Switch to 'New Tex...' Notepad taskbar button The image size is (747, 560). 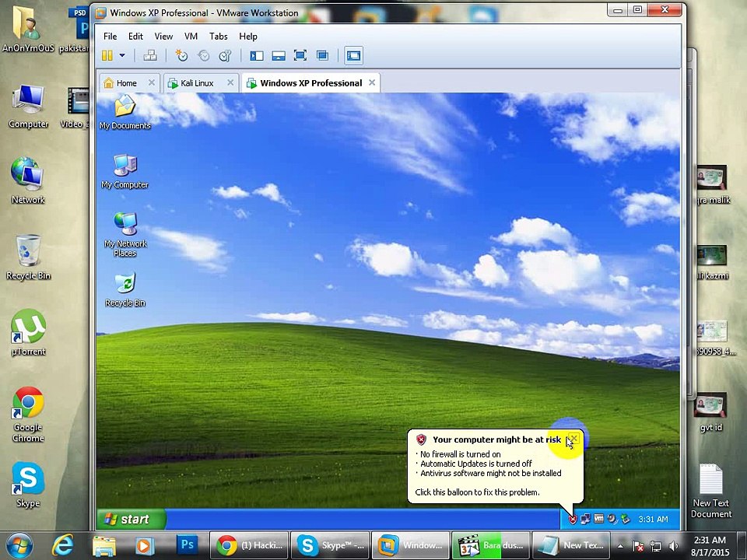571,545
